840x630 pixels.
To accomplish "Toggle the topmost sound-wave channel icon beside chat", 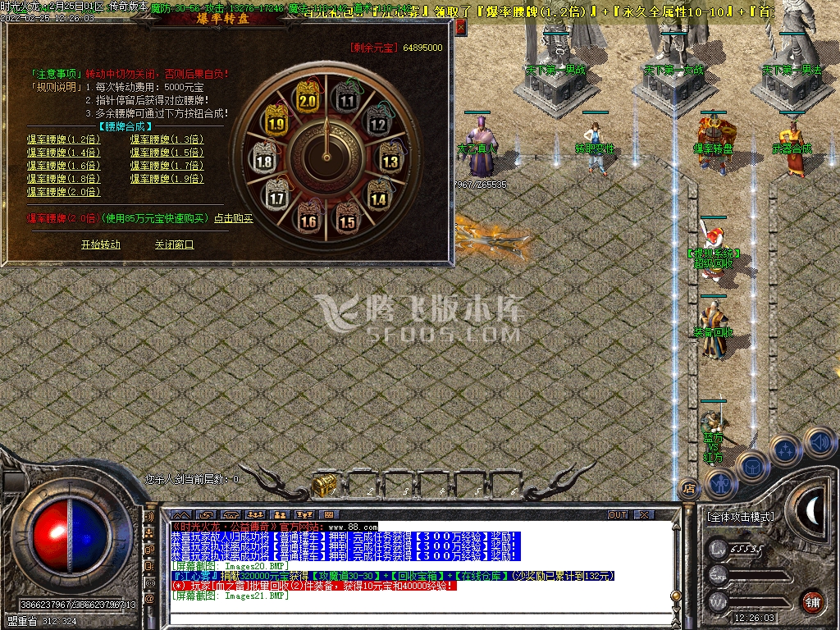I will (x=149, y=517).
